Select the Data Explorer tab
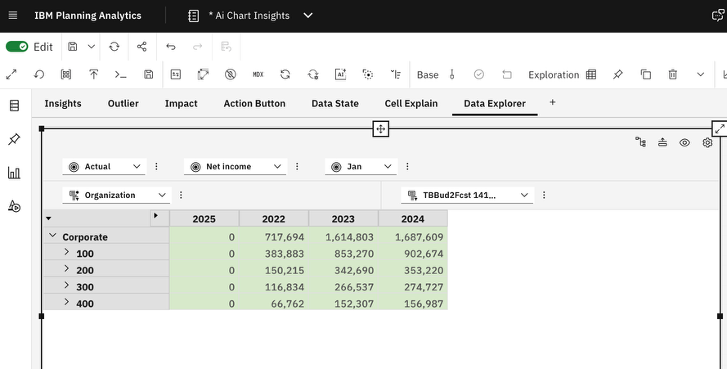 coord(494,104)
